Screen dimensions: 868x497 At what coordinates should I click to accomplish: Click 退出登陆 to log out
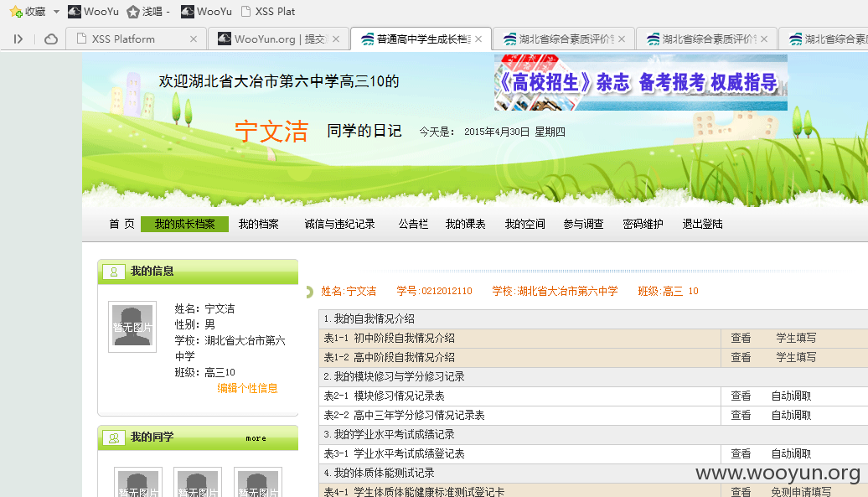click(x=702, y=224)
